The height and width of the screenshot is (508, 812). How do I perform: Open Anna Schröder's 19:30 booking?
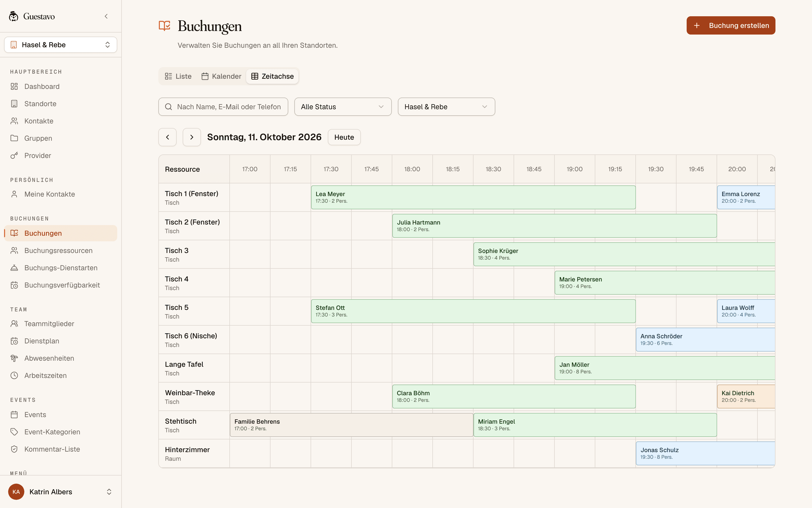(x=705, y=340)
